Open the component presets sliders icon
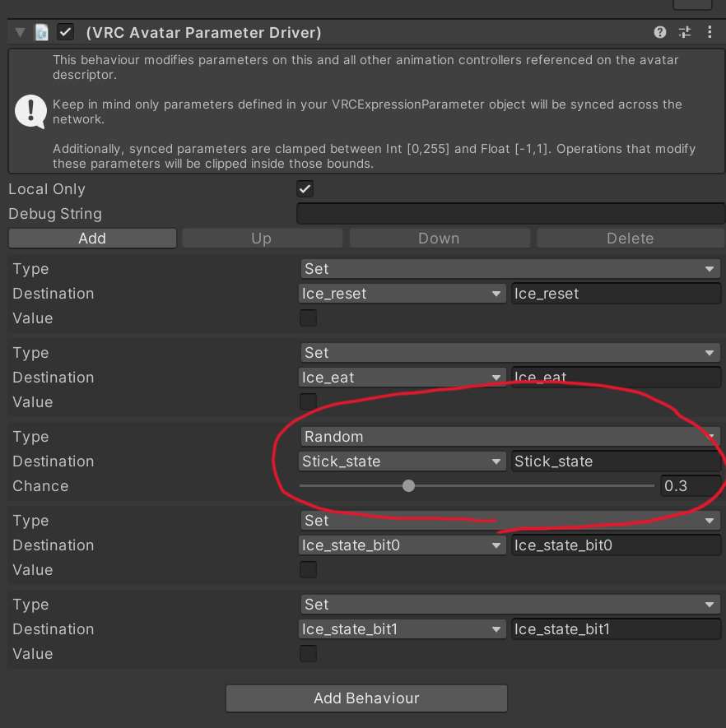The height and width of the screenshot is (728, 726). (x=685, y=32)
